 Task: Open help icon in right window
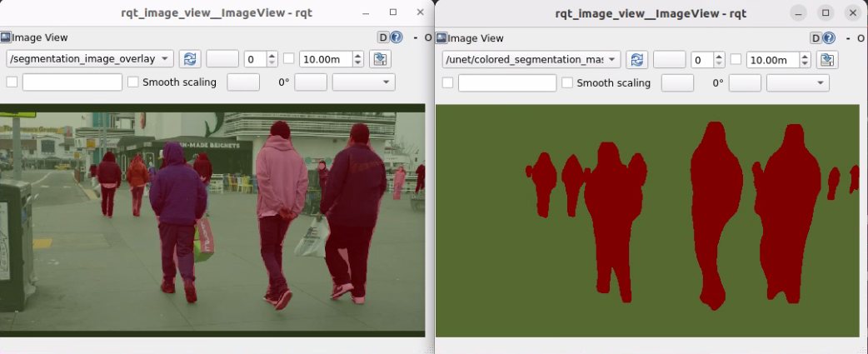click(x=831, y=37)
